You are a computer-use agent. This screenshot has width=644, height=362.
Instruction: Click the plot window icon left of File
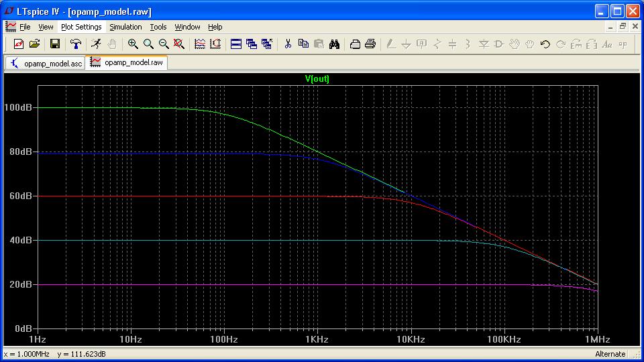point(11,27)
